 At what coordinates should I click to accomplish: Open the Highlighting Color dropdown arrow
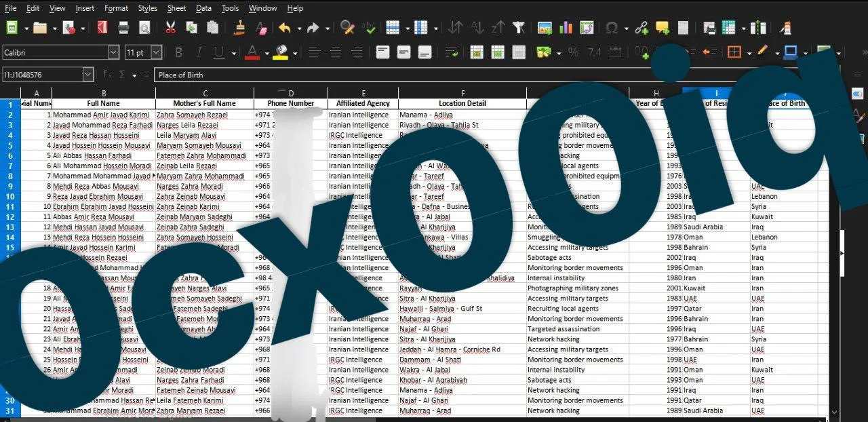coord(295,53)
